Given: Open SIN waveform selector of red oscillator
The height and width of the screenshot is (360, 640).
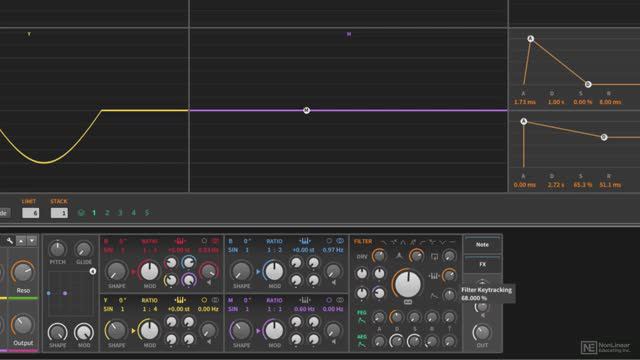Looking at the screenshot, I should pos(108,250).
